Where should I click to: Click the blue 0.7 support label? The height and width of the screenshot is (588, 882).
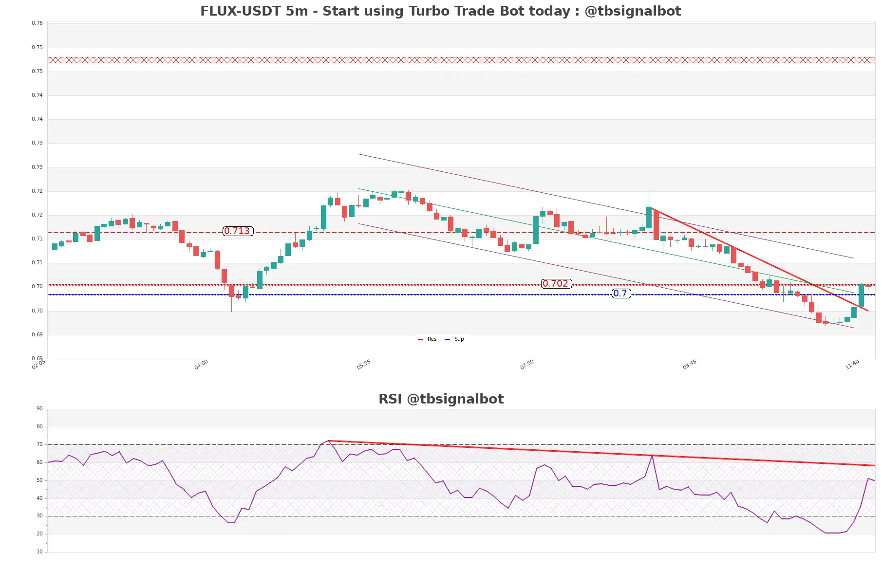click(620, 294)
